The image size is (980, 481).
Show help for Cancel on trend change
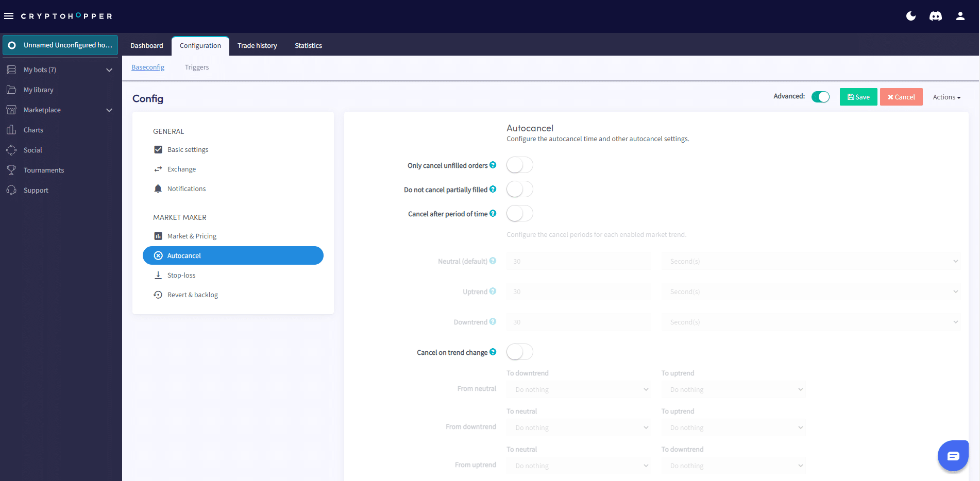[493, 352]
